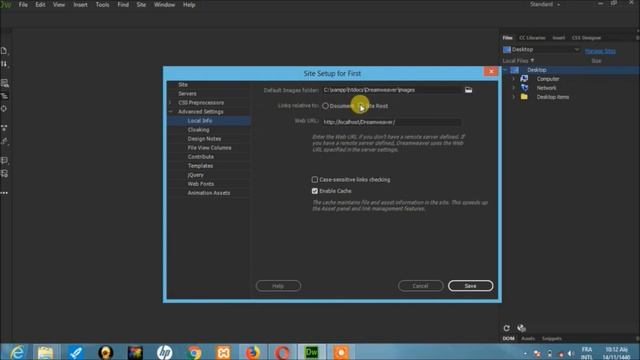Switch to the Files panel tab
This screenshot has height=360, width=640.
[x=507, y=38]
